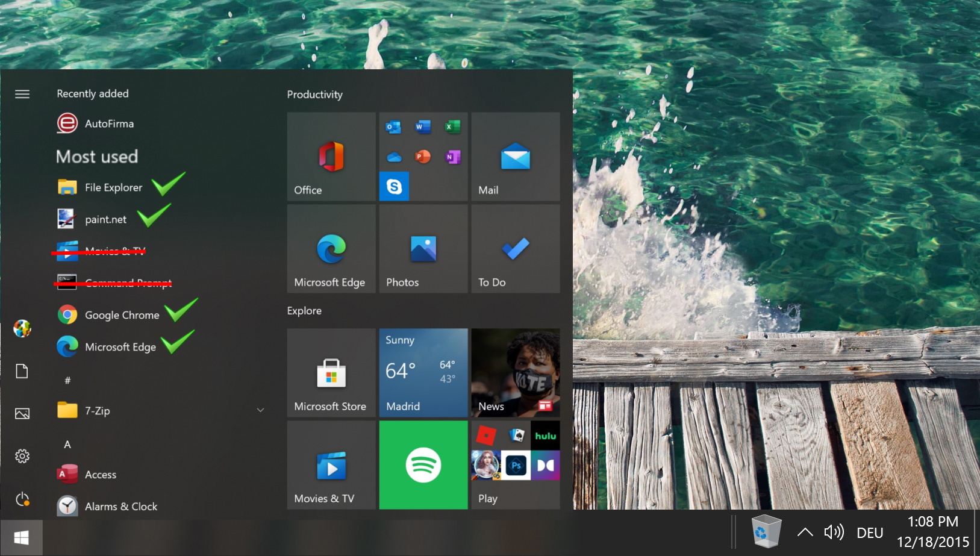The height and width of the screenshot is (556, 980).
Task: Click the Recently added heading
Action: [93, 93]
